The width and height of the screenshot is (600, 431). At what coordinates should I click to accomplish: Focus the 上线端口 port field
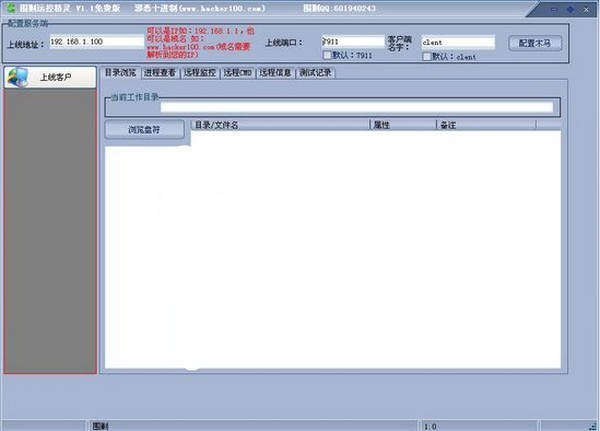point(352,42)
